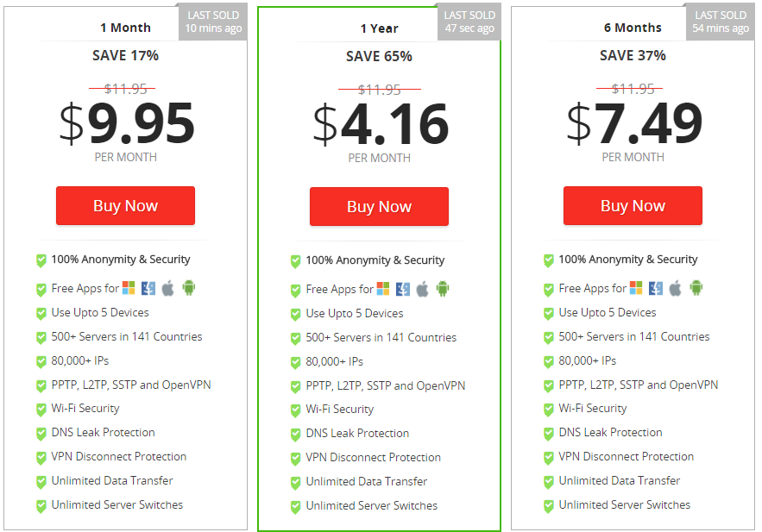Select the 6 Months plan heading
The image size is (762, 532).
click(633, 28)
